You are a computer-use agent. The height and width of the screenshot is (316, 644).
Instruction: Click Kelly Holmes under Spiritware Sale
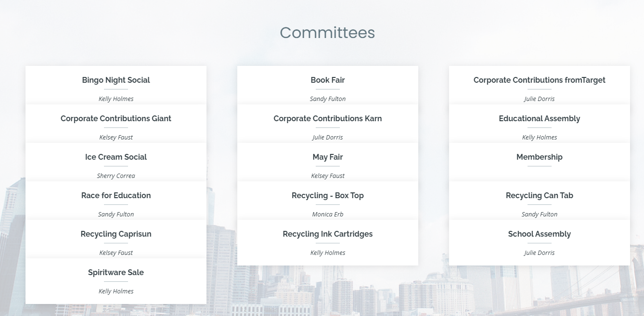click(116, 291)
